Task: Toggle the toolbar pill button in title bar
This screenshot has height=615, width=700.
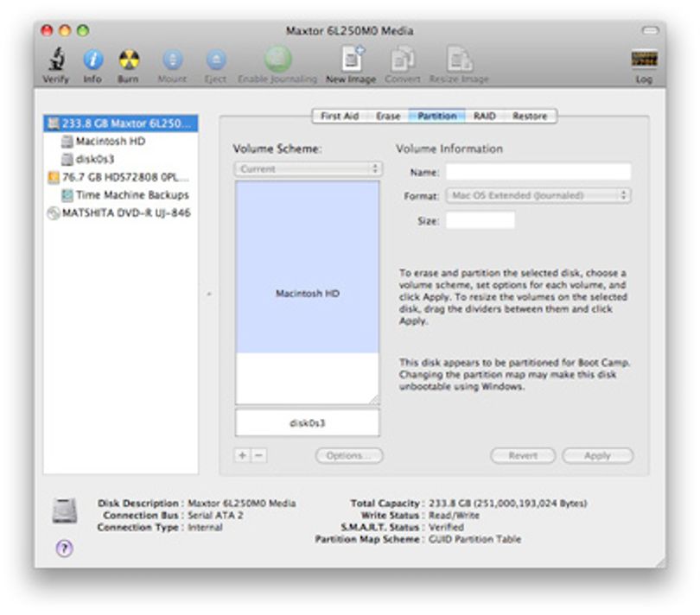Action: pyautogui.click(x=650, y=30)
